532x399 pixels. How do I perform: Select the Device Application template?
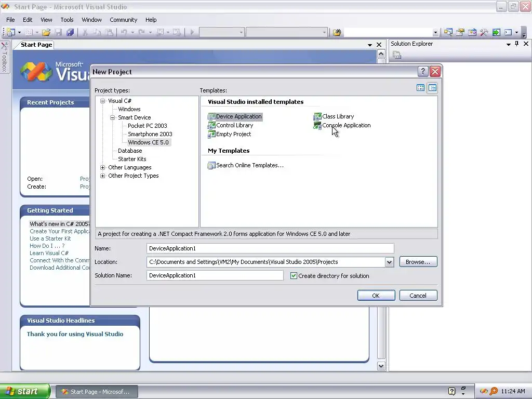click(235, 116)
